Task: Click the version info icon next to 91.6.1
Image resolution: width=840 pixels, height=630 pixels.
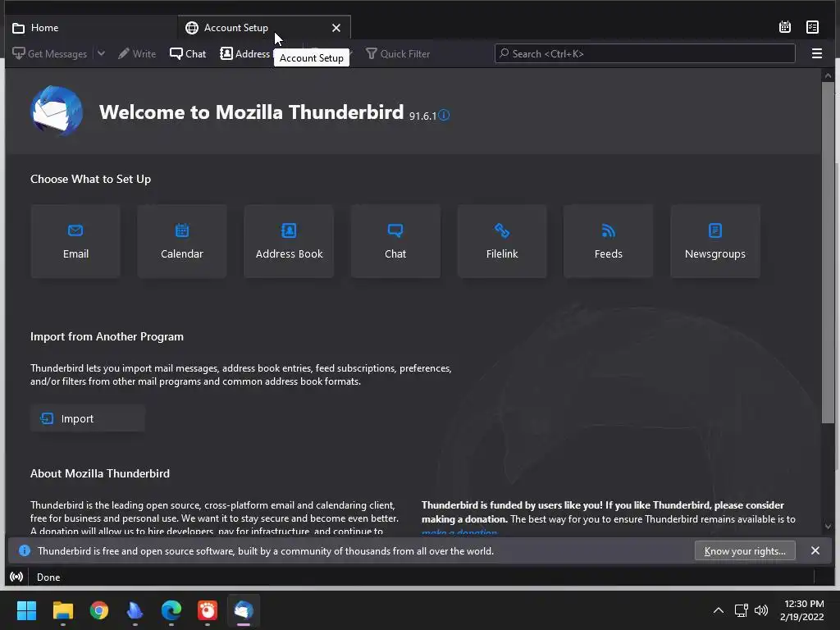Action: pos(444,115)
